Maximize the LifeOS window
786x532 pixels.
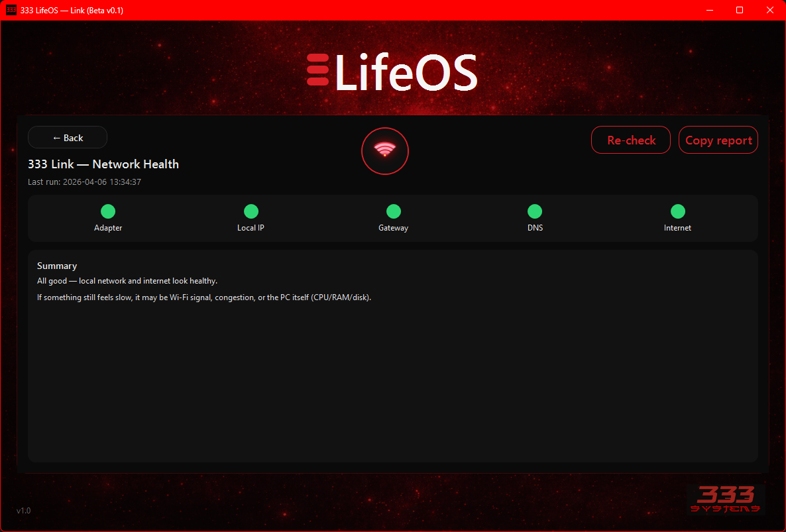740,10
